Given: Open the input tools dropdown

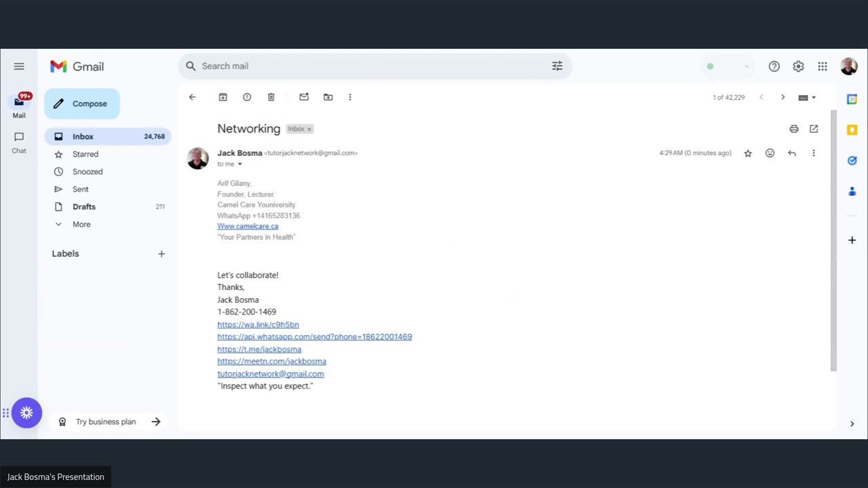Looking at the screenshot, I should click(807, 97).
